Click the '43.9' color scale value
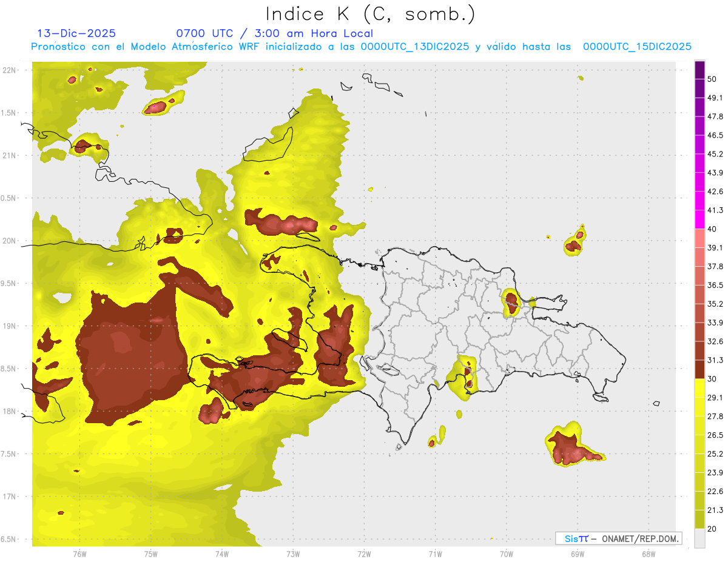Viewport: 728px width, 562px height. (715, 173)
